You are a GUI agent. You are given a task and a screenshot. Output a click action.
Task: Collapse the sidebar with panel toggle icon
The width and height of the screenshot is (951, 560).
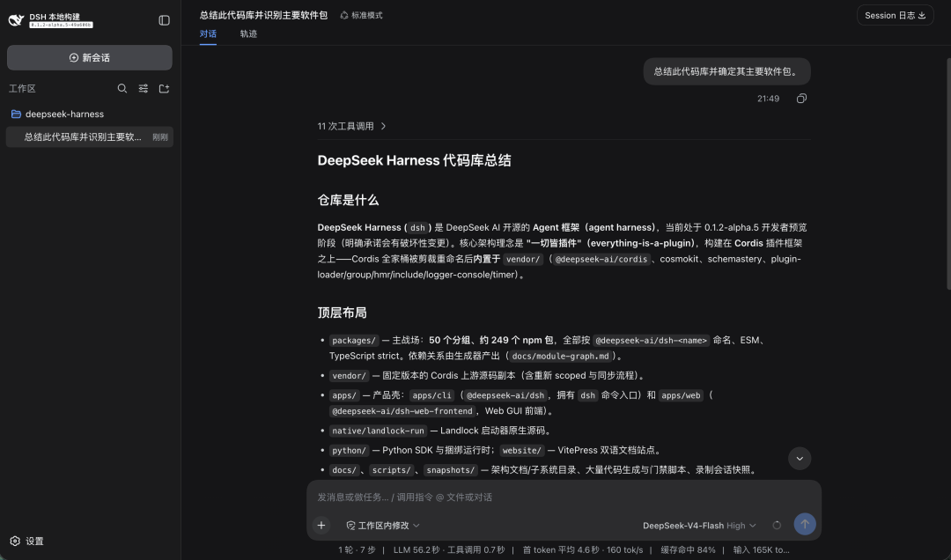(x=164, y=20)
